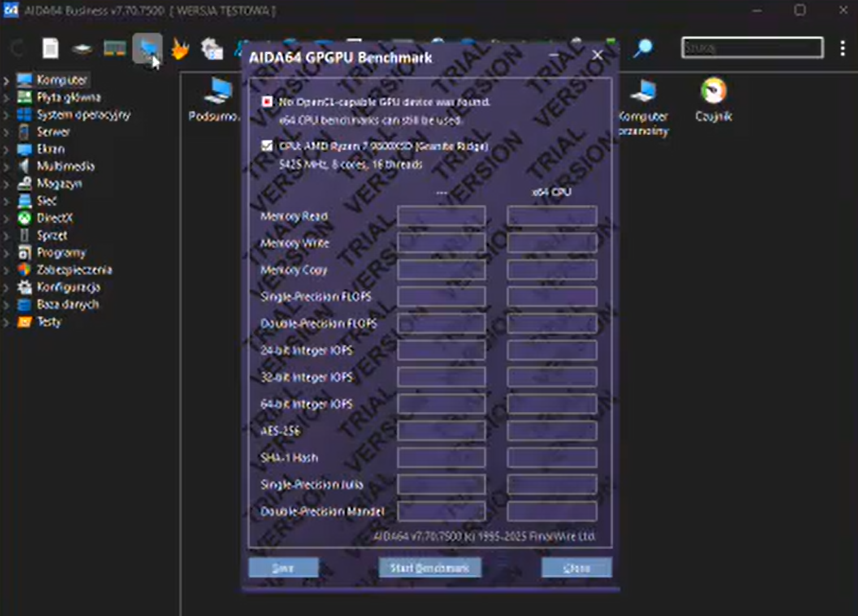Select the Zabezpieczenia shield icon in tree
Image resolution: width=858 pixels, height=616 pixels.
[x=24, y=270]
